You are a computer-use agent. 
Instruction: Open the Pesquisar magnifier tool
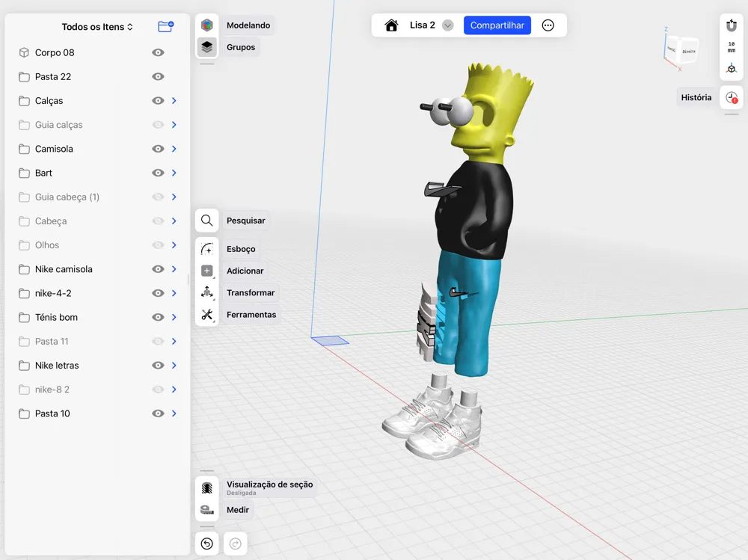coord(206,221)
